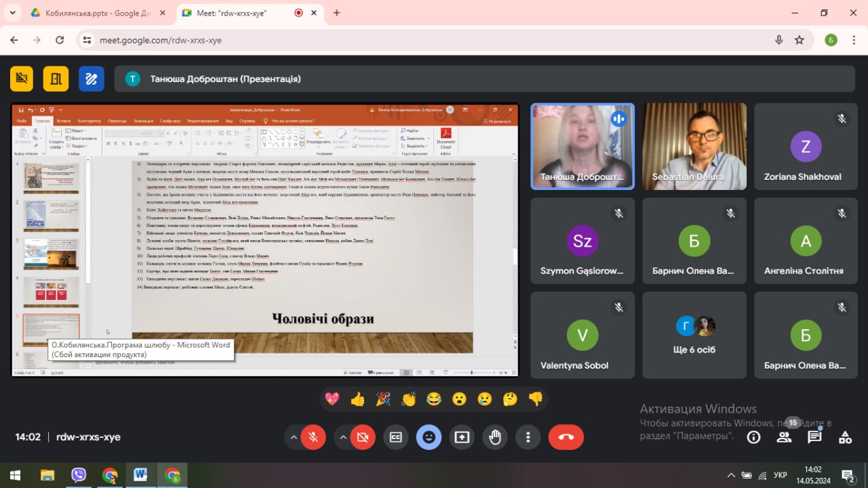868x488 pixels.
Task: Show the people list panel
Action: (x=784, y=437)
